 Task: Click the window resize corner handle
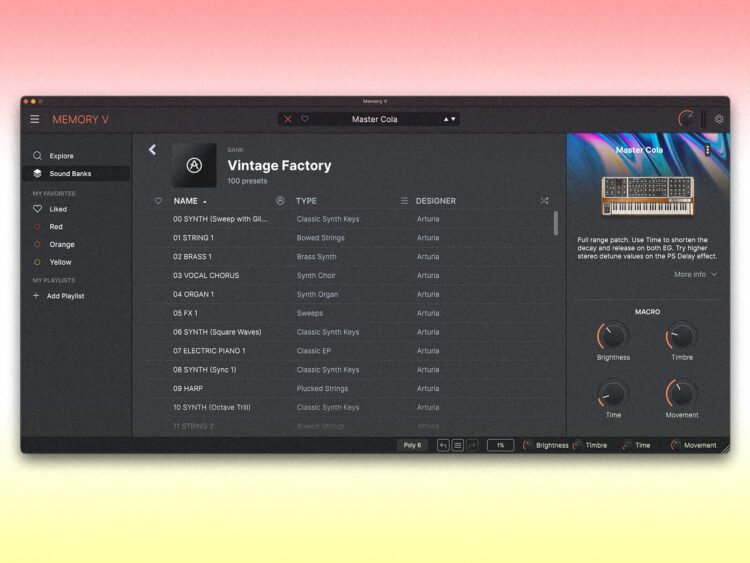(726, 449)
